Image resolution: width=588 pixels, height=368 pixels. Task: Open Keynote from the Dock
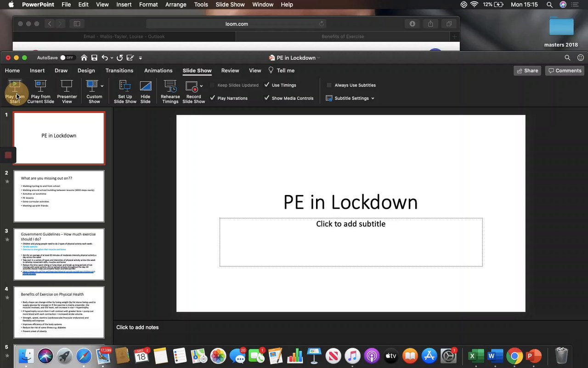point(314,356)
